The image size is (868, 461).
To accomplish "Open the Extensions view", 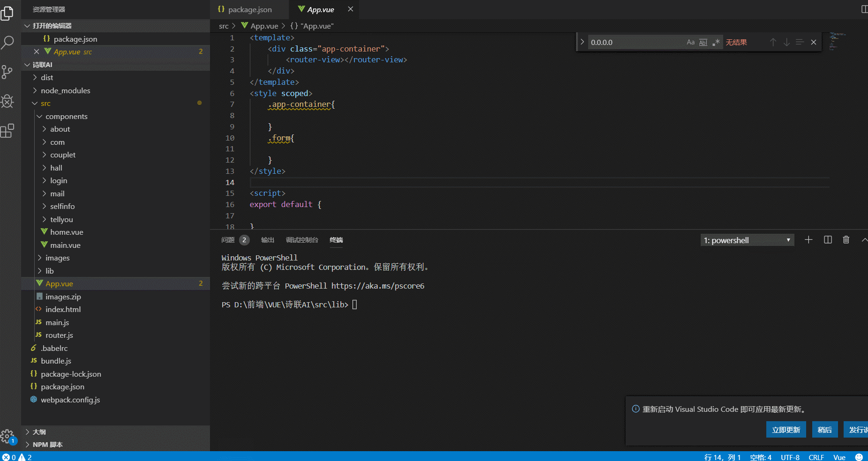I will (7, 131).
